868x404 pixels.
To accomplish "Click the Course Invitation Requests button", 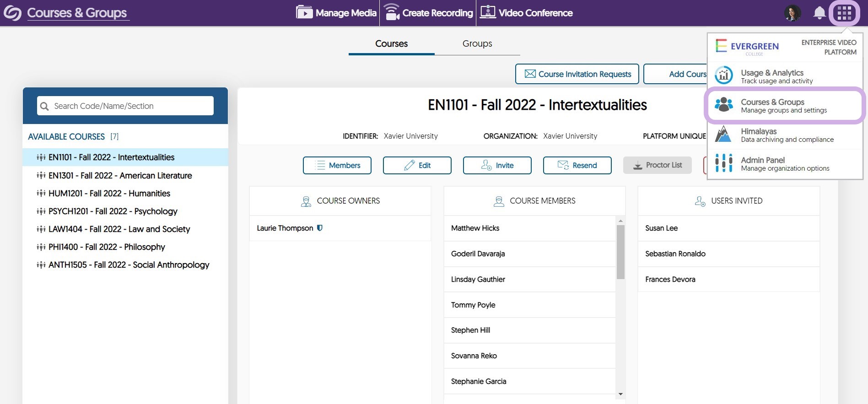I will click(x=577, y=74).
